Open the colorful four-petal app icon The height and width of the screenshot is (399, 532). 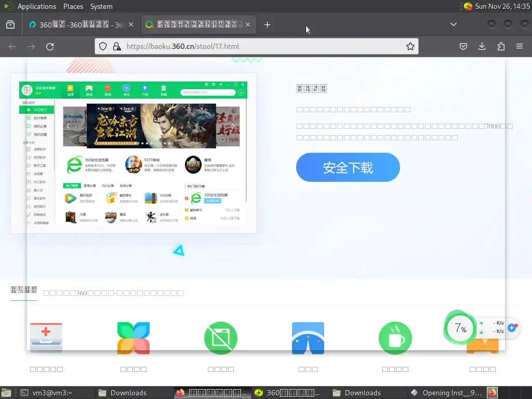(134, 338)
